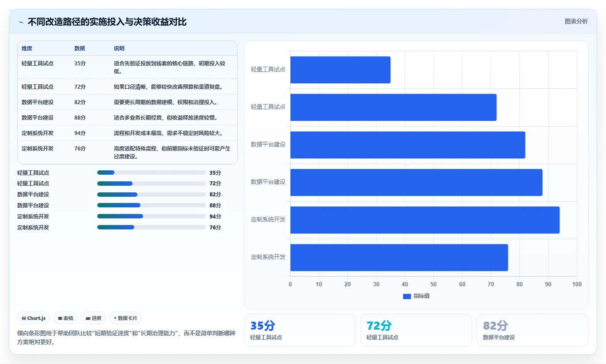Select the 数据卡片 tag chip
Viewport: 606px width, 364px height.
point(125,318)
